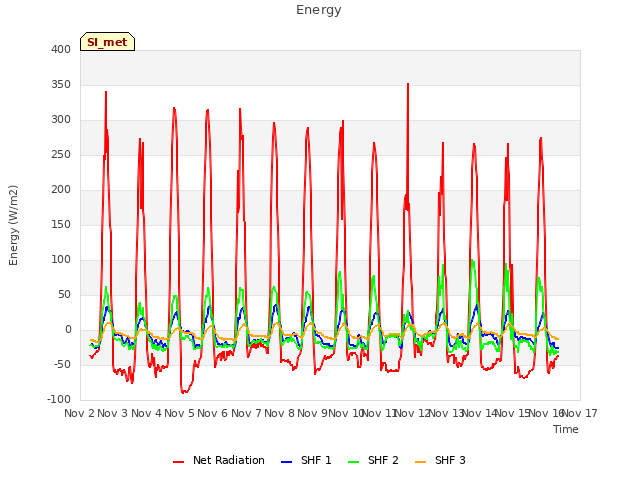Click the Energy (W/m2) y-axis label

click(13, 225)
